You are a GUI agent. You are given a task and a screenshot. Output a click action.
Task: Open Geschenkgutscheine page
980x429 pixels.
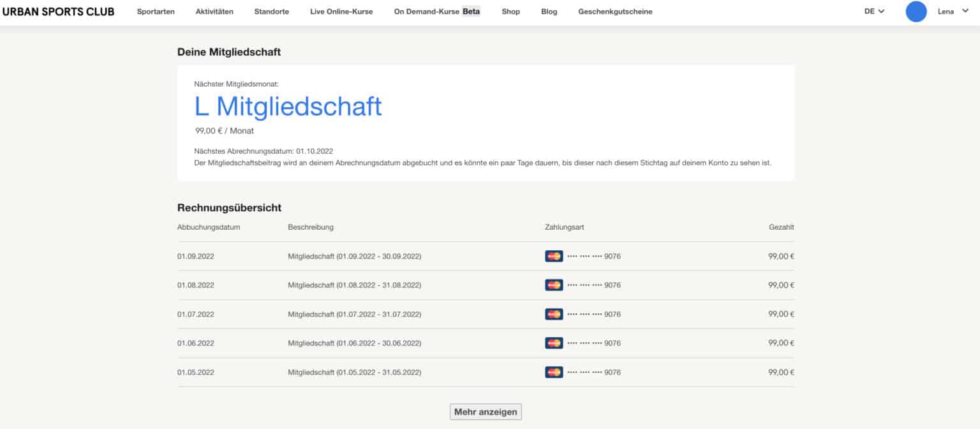(615, 11)
